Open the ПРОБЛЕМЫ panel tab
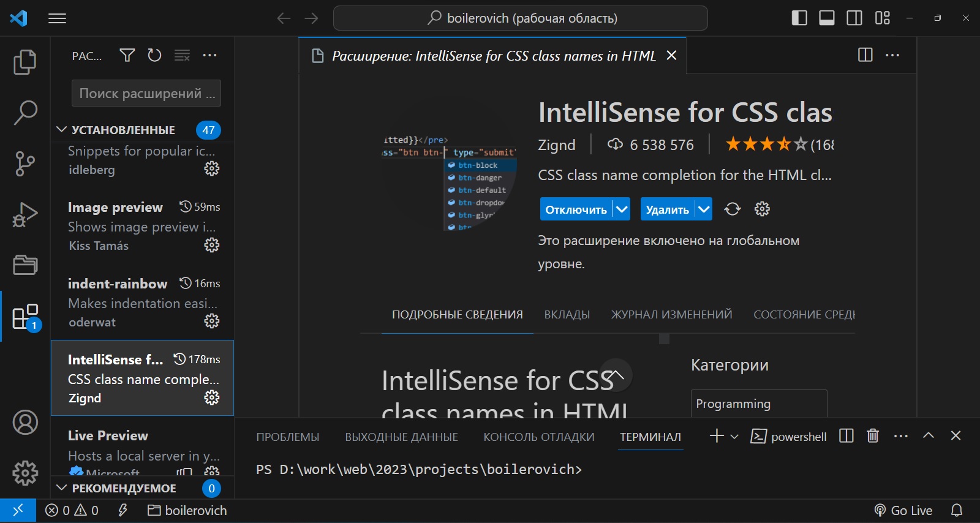 [x=288, y=437]
